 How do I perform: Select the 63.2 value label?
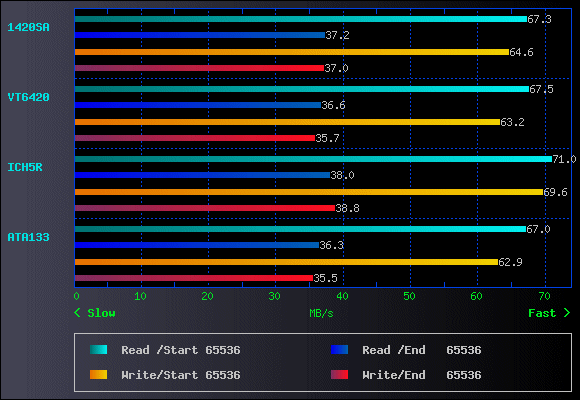[x=512, y=122]
